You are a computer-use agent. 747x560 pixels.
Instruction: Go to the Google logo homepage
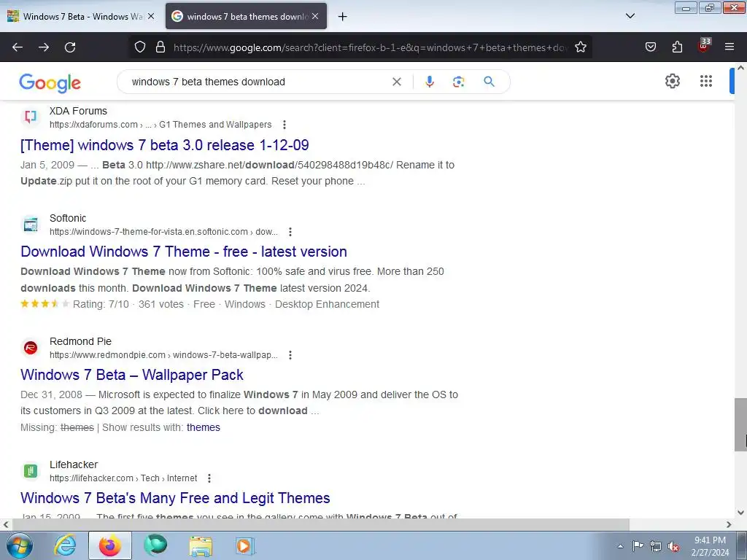tap(50, 83)
